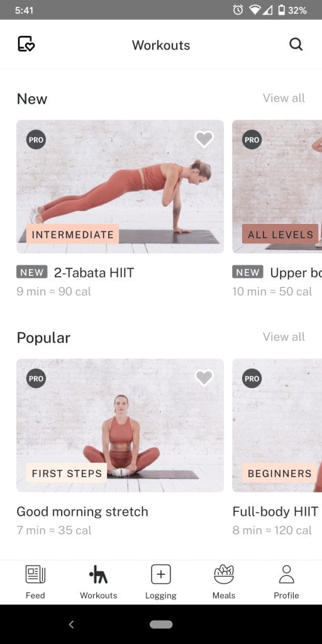Image resolution: width=322 pixels, height=644 pixels.
Task: Tap PRO badge on Good morning stretch
Action: tap(36, 379)
